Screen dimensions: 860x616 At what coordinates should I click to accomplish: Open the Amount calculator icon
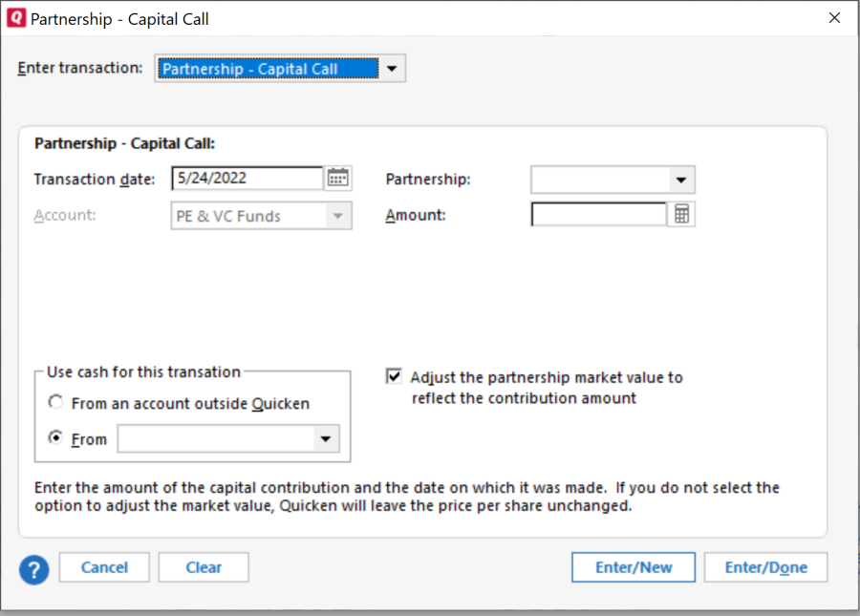[681, 215]
